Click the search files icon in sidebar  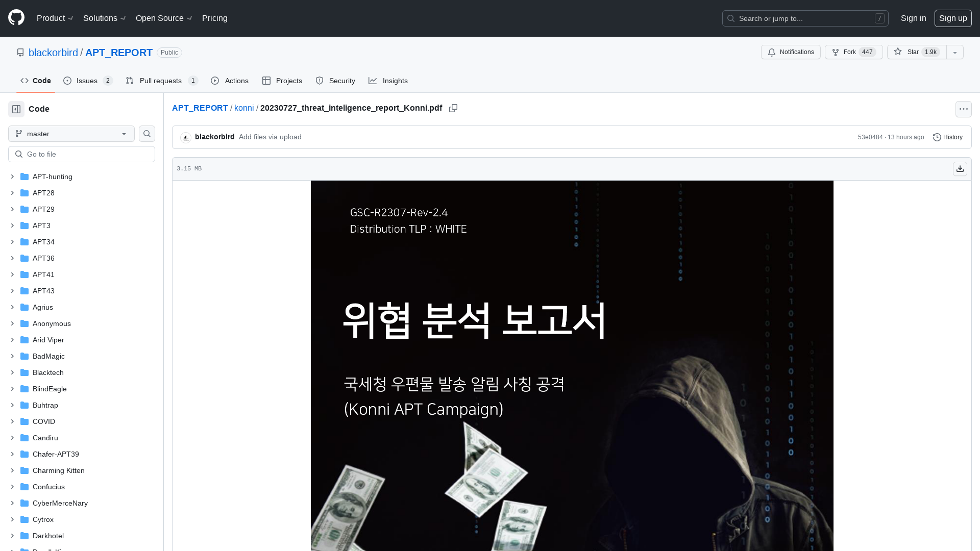(146, 133)
